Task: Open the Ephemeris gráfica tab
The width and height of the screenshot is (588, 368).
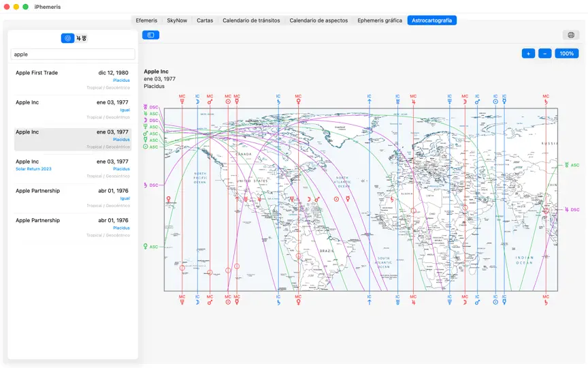Action: 380,20
